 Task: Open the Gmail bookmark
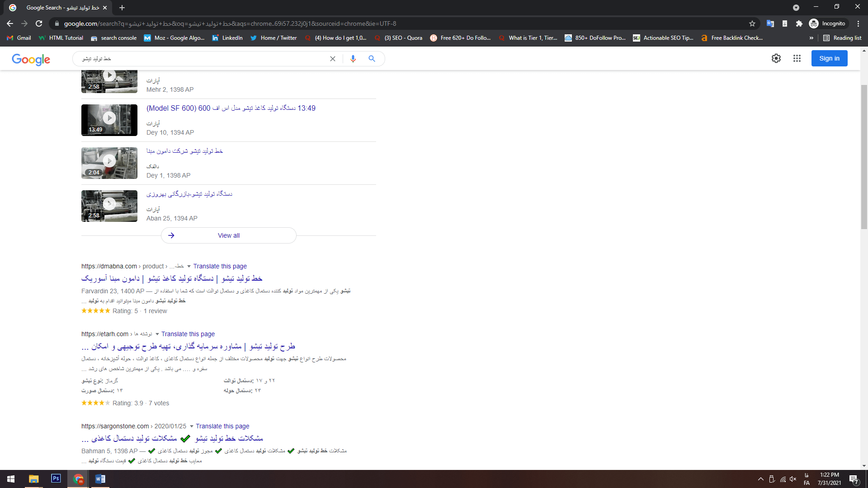[19, 38]
